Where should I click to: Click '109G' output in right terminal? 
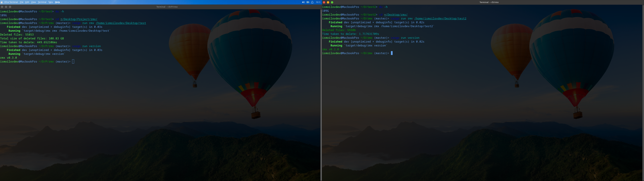point(326,11)
